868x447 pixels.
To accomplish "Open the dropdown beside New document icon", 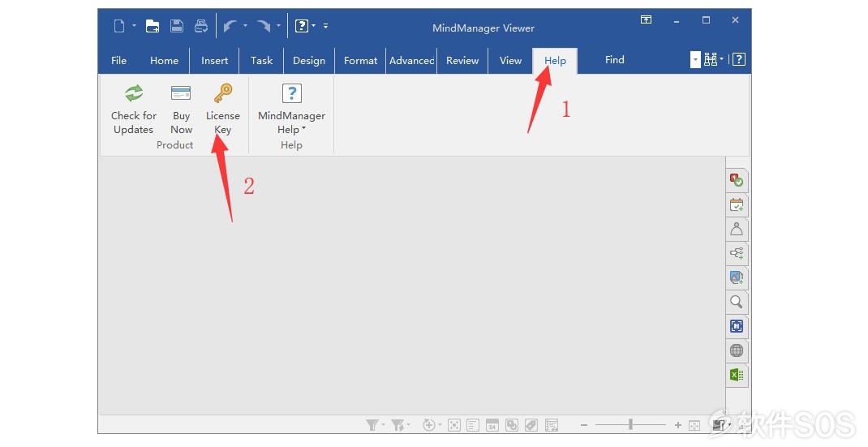I will pyautogui.click(x=134, y=25).
